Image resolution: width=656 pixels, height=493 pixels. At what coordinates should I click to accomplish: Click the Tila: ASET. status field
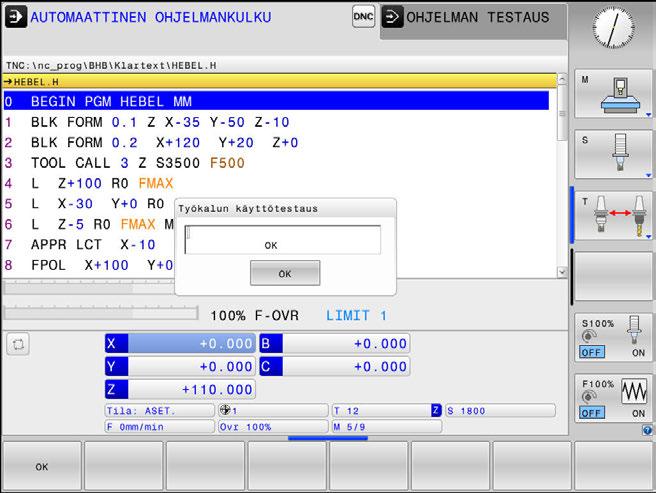tap(159, 411)
